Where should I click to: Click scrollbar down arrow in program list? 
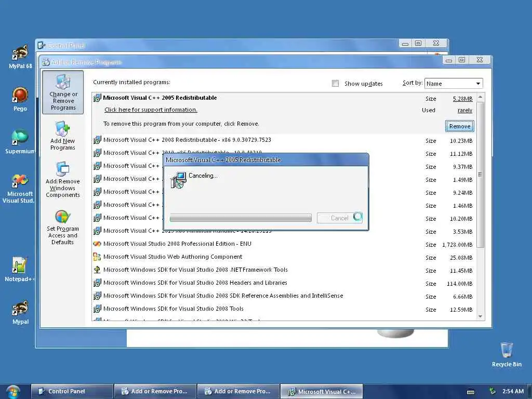tap(480, 316)
